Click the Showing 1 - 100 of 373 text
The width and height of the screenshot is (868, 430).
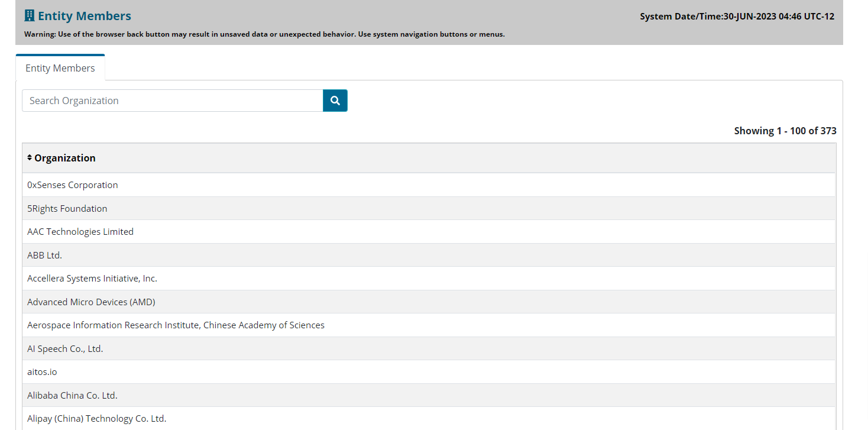pyautogui.click(x=785, y=131)
